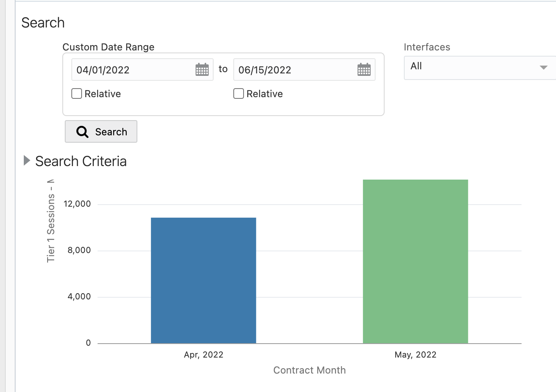The height and width of the screenshot is (392, 556).
Task: Click the Custom Date Range label
Action: [x=108, y=47]
